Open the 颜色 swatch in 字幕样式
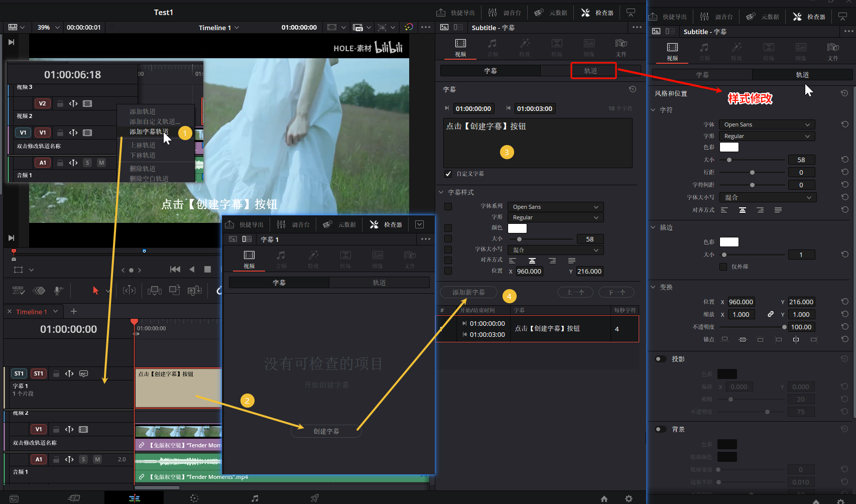856x504 pixels. (517, 228)
